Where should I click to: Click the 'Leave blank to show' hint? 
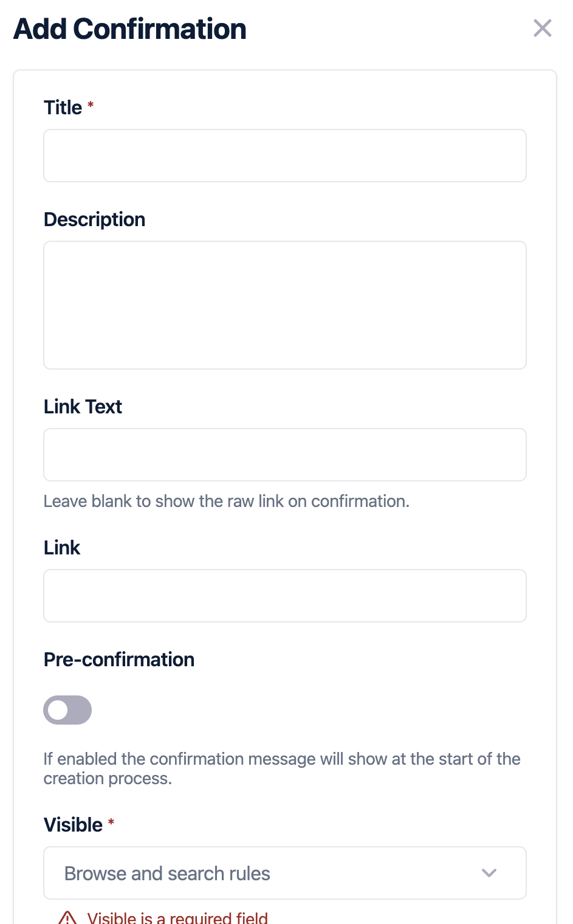226,502
